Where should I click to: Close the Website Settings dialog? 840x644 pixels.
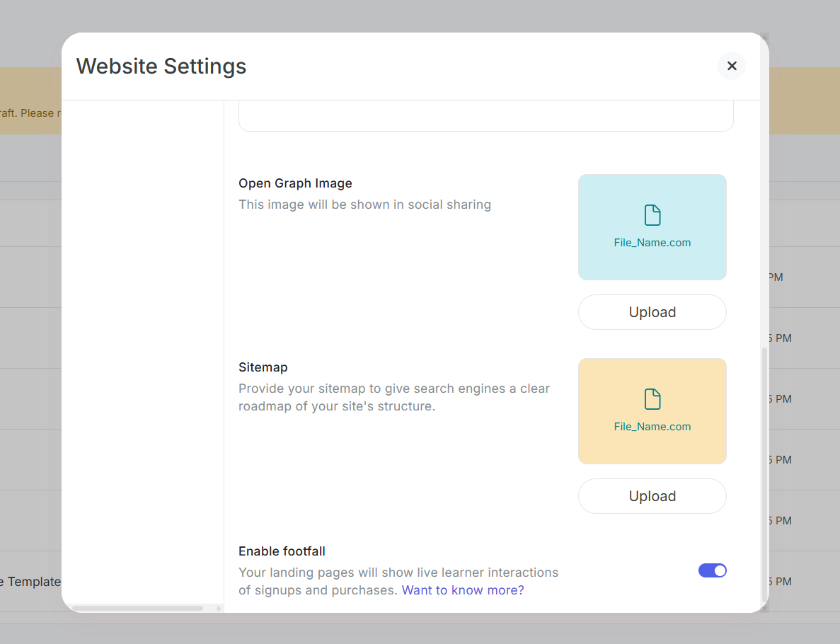[x=732, y=66]
